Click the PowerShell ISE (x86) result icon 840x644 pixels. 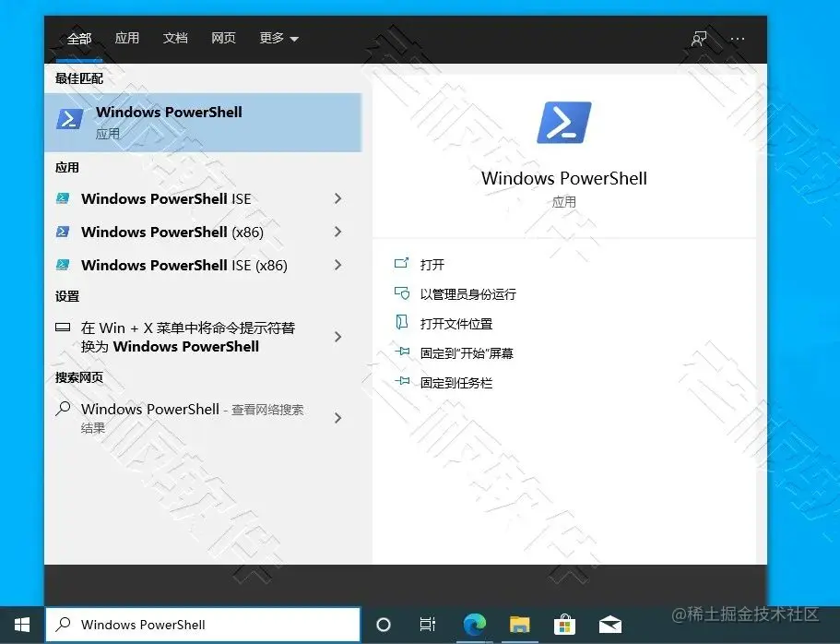point(63,265)
